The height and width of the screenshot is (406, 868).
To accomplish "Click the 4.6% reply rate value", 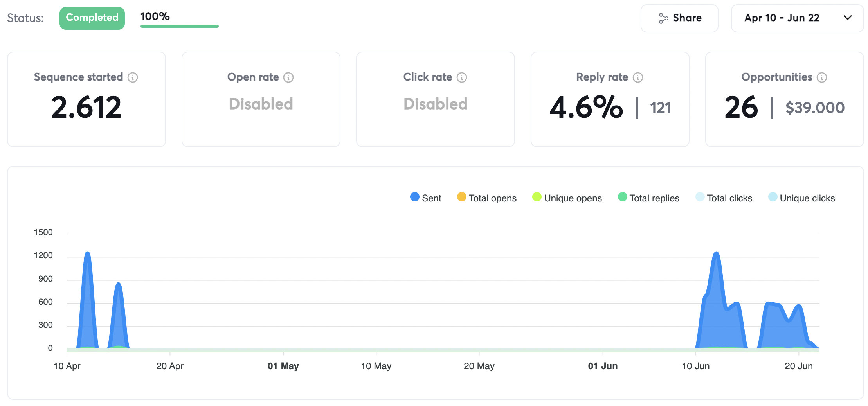I will click(x=586, y=107).
